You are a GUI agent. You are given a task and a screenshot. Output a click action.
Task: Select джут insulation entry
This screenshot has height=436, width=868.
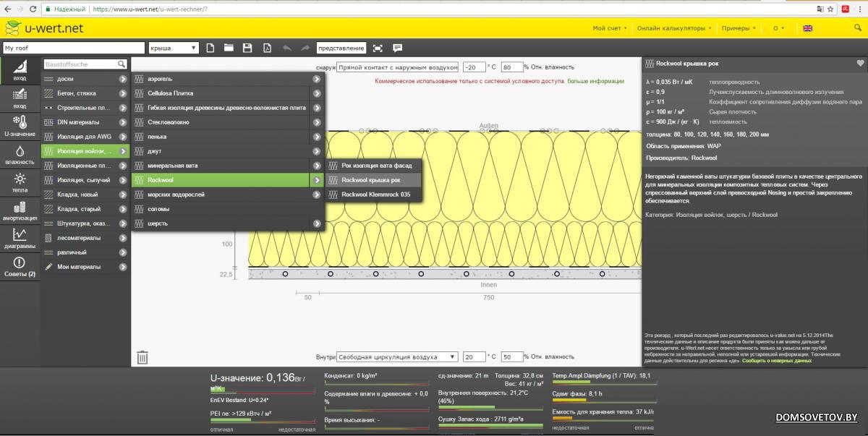pos(228,151)
